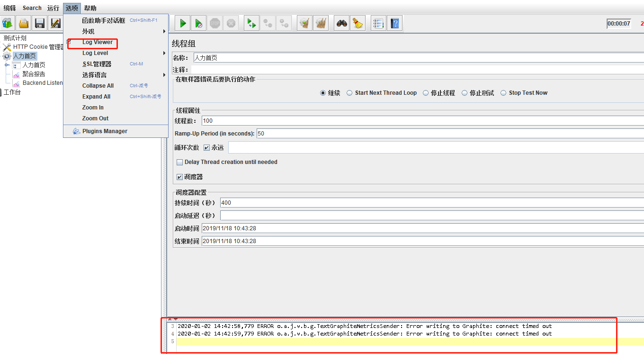644x354 pixels.
Task: Save the test plan with floppy icon
Action: pos(40,23)
